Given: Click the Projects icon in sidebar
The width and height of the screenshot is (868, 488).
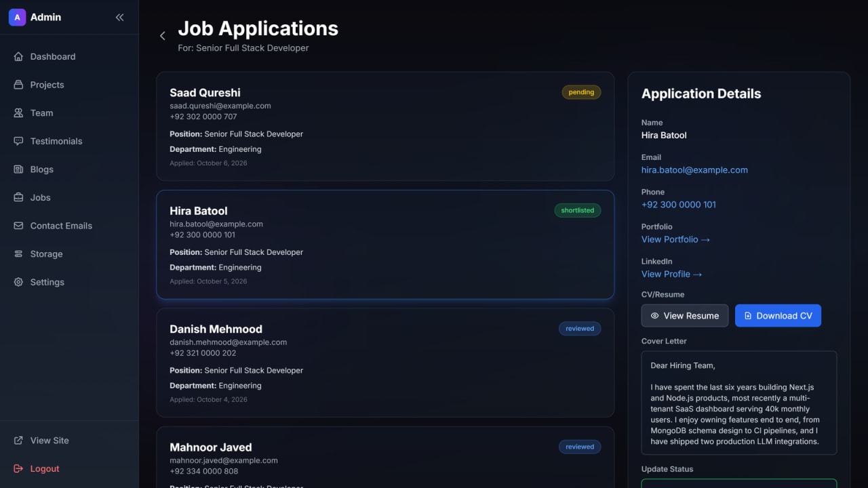Looking at the screenshot, I should coord(18,85).
